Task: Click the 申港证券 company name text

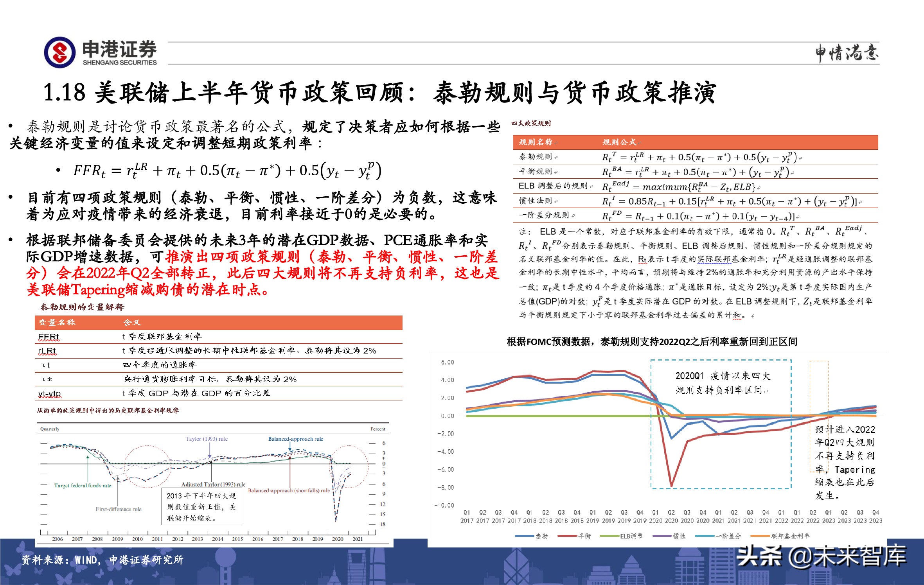Action: 120,49
